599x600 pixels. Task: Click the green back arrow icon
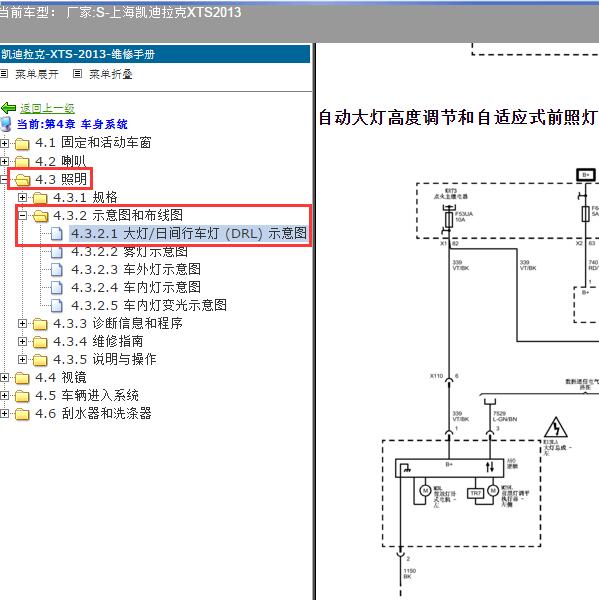click(x=8, y=108)
